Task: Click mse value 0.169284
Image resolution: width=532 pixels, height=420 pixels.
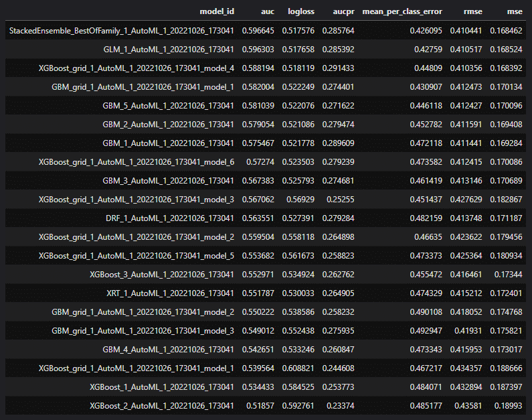Action: pyautogui.click(x=506, y=143)
